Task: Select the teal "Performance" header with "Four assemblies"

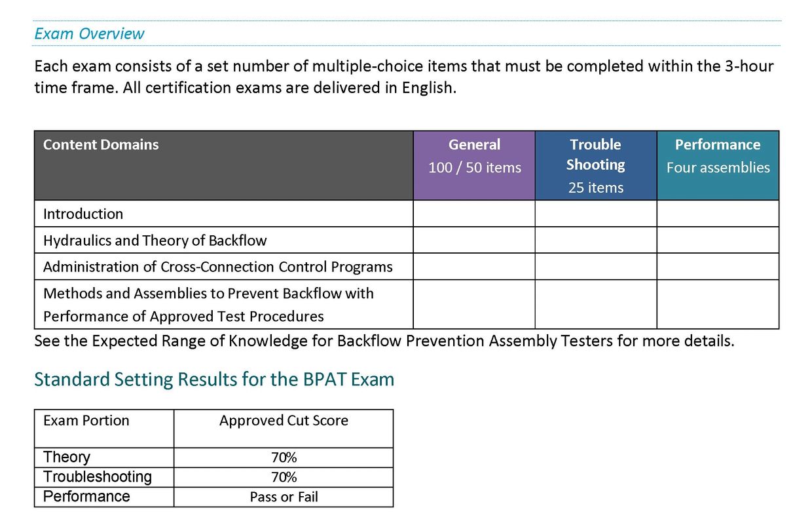Action: click(718, 156)
